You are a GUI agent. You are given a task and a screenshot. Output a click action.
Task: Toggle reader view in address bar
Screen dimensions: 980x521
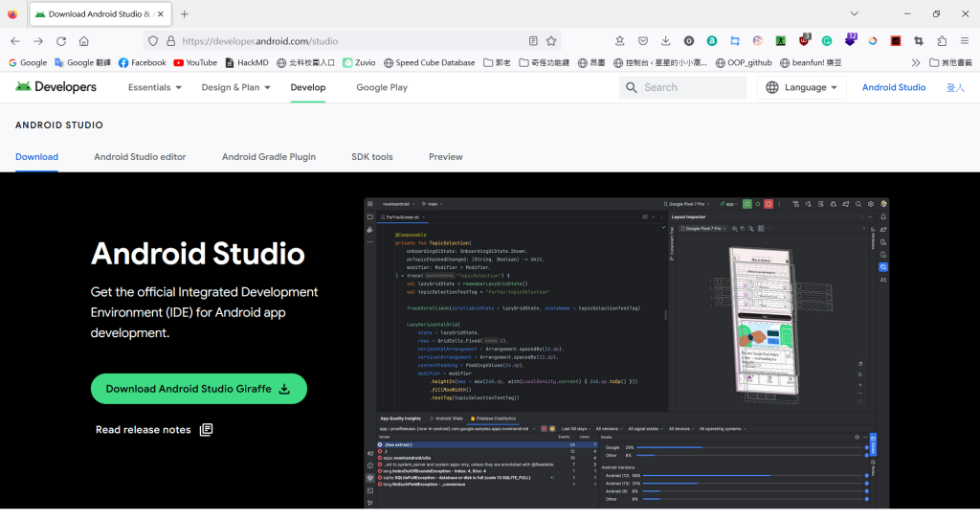[533, 41]
